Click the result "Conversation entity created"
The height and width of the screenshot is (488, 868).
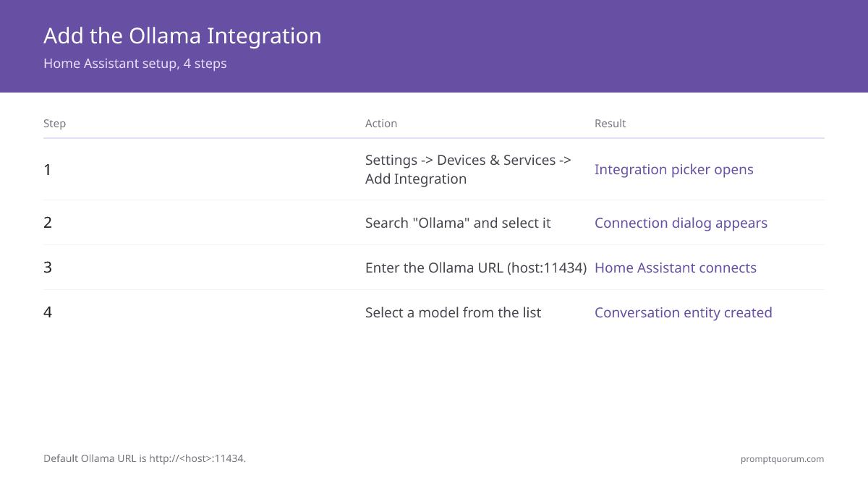click(x=684, y=312)
